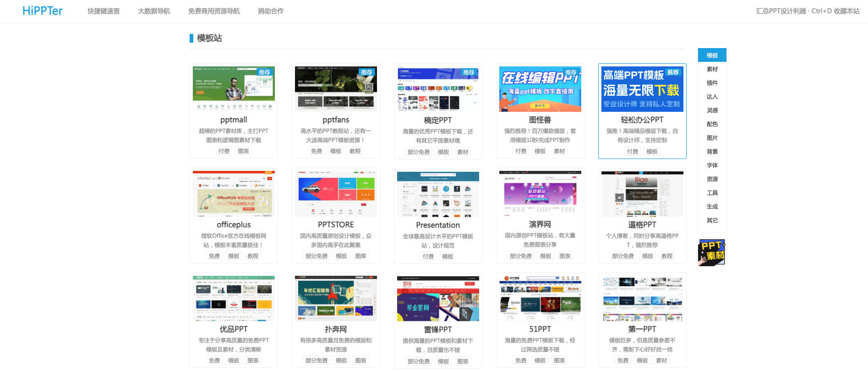Select 生成 in the side navigation
Screen dimensions: 868x372
pos(712,207)
